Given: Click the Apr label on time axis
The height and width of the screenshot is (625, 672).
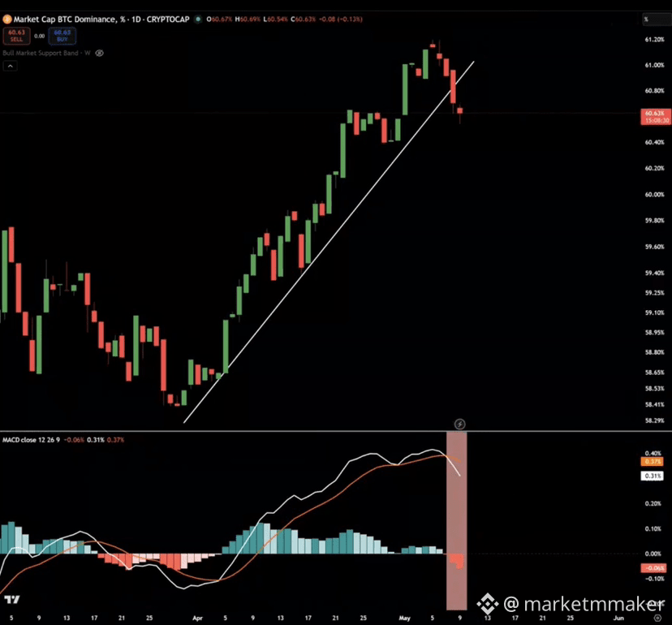Looking at the screenshot, I should pos(197,618).
